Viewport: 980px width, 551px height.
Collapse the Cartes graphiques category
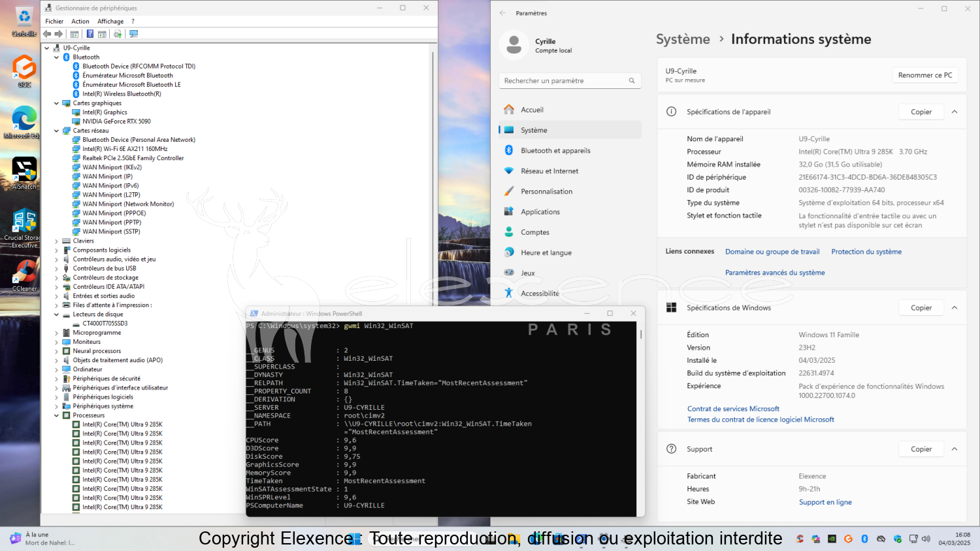pos(56,103)
